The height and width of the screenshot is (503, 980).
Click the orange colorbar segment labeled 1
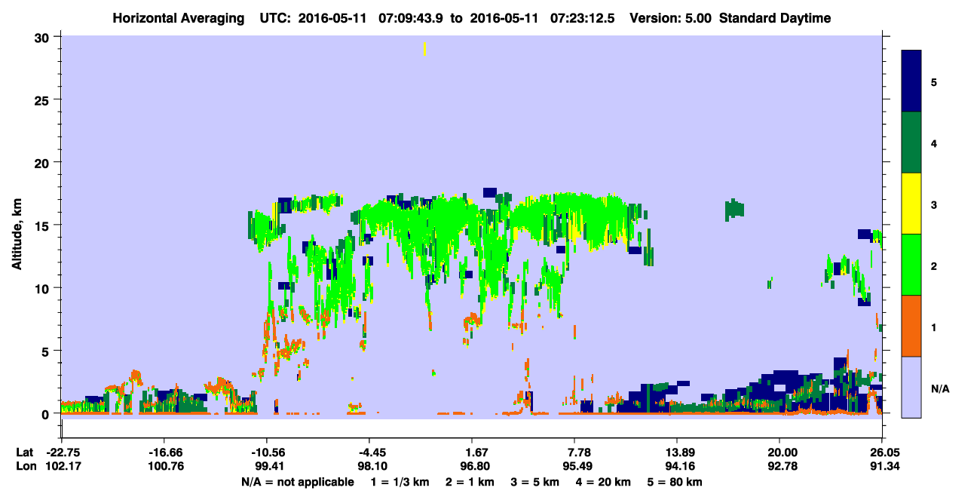point(911,325)
